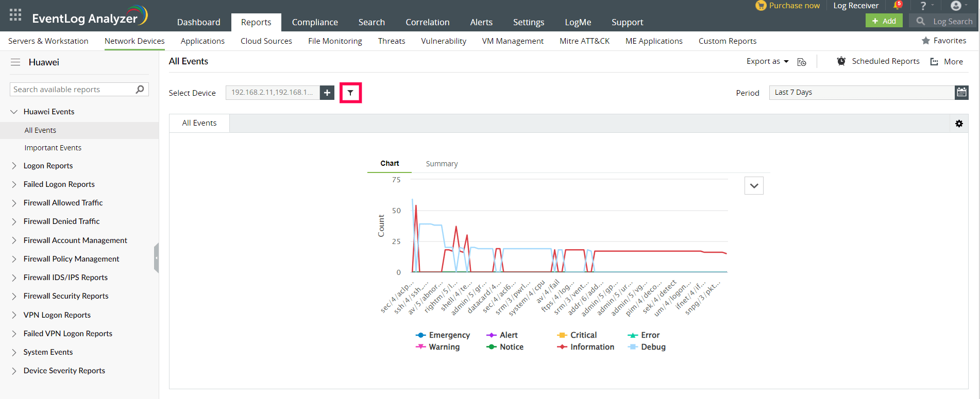Click the Period Last 7 Days field
Image resolution: width=980 pixels, height=399 pixels.
(862, 93)
